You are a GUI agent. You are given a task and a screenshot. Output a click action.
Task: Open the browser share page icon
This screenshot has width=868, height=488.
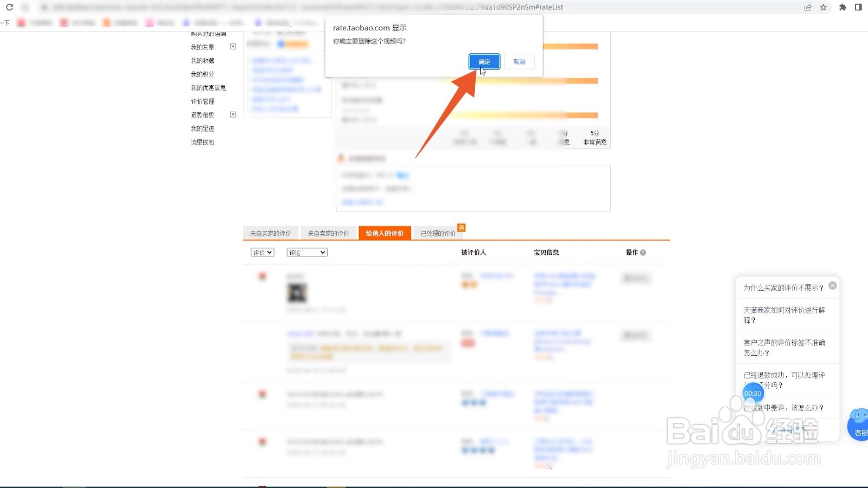tap(808, 7)
